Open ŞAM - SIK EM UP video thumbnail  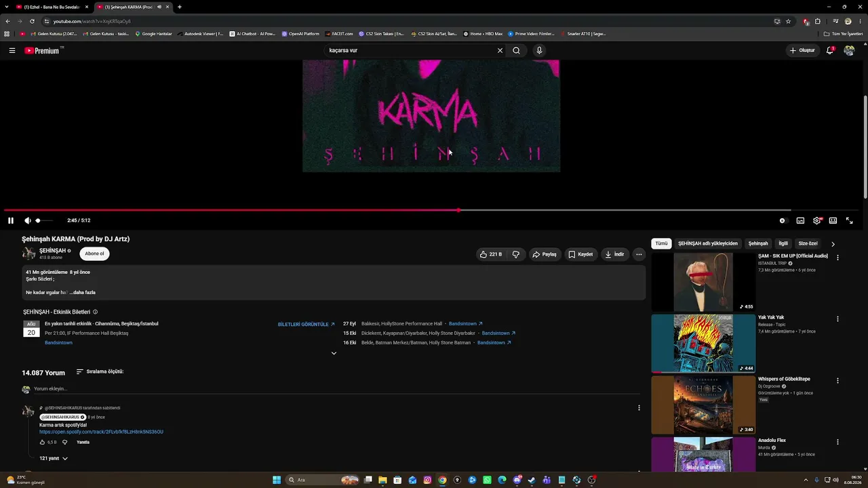pos(703,282)
